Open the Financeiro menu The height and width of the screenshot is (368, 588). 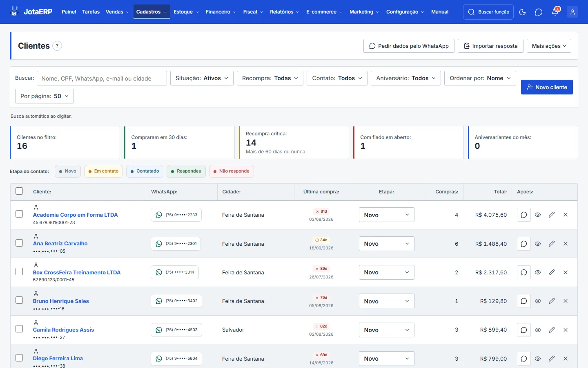[x=221, y=12]
